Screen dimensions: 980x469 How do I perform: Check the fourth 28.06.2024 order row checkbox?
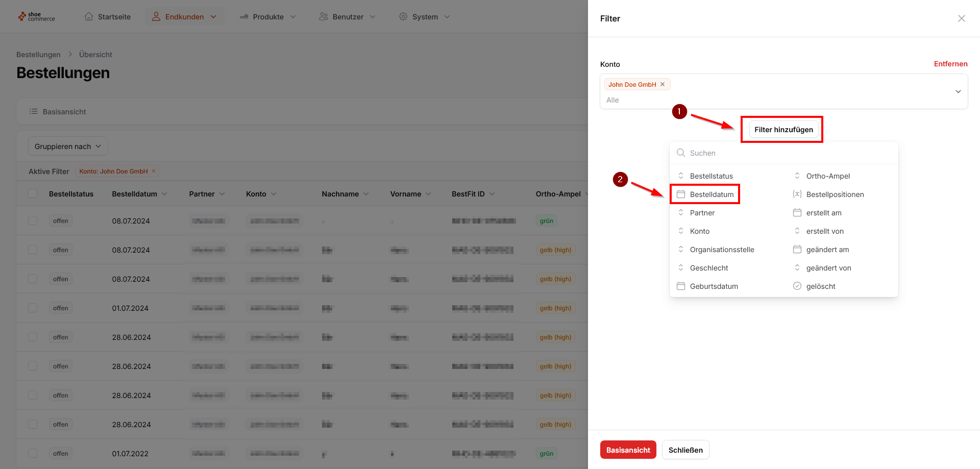pyautogui.click(x=33, y=424)
